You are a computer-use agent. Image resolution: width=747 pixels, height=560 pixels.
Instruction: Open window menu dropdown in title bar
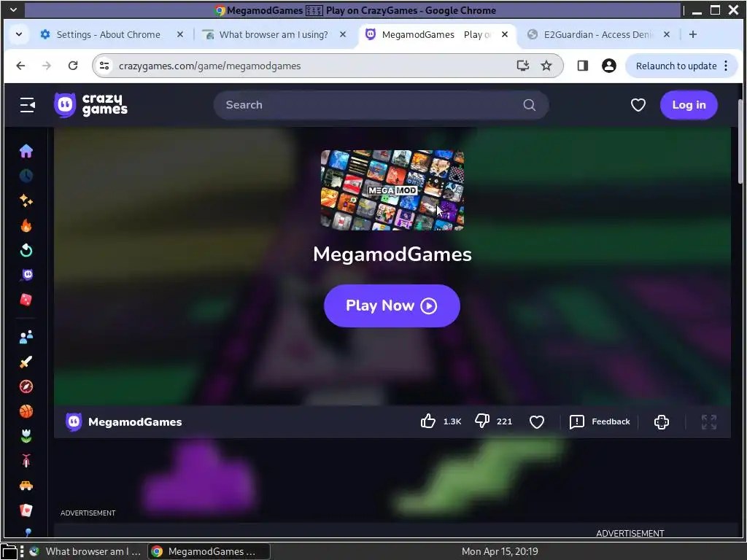13,9
